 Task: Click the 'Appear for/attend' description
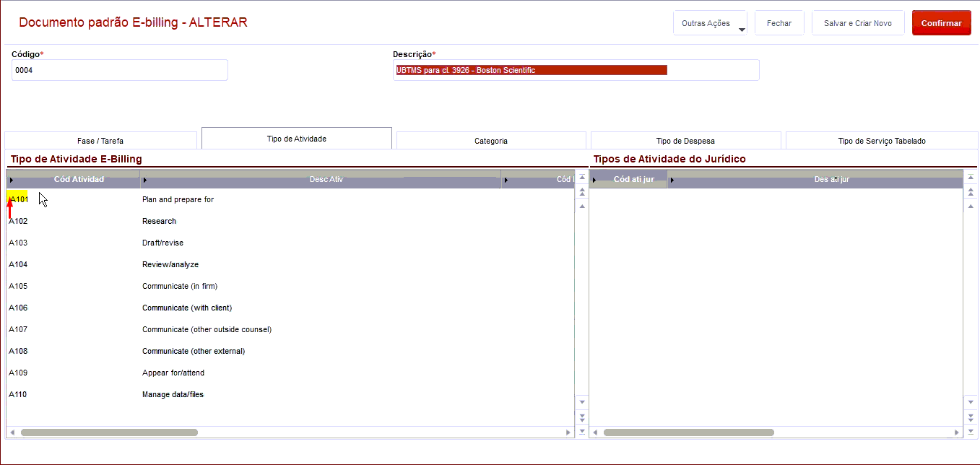[x=173, y=373]
